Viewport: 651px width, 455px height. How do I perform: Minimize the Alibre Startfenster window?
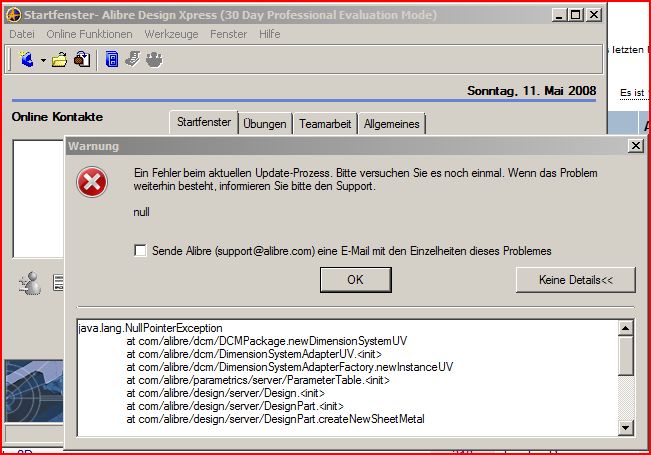559,15
